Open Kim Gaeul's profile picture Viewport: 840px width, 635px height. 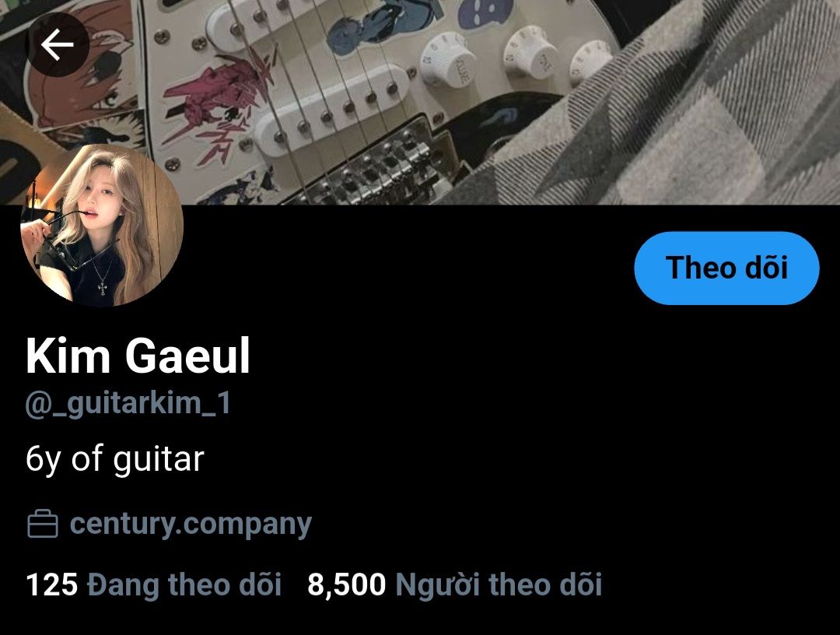102,225
